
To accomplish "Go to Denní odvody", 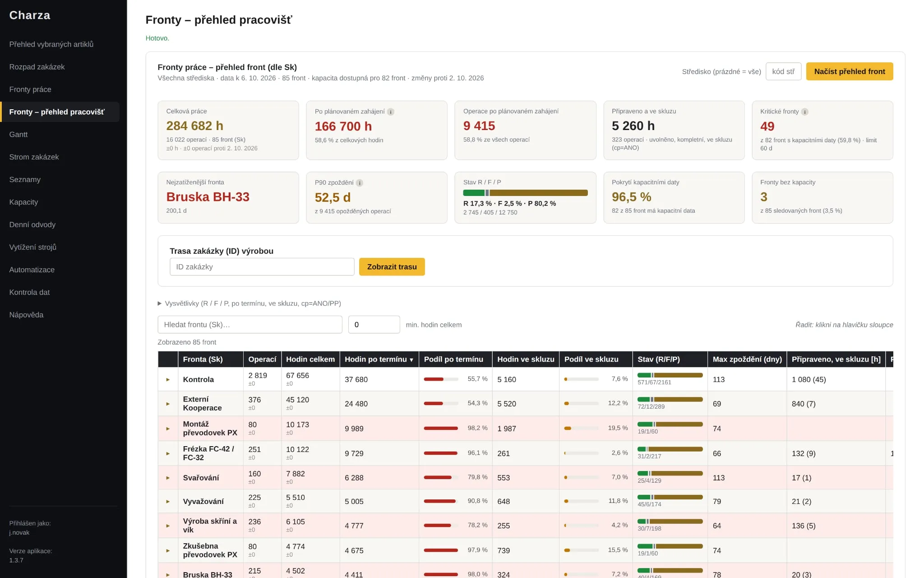I will pyautogui.click(x=60, y=225).
